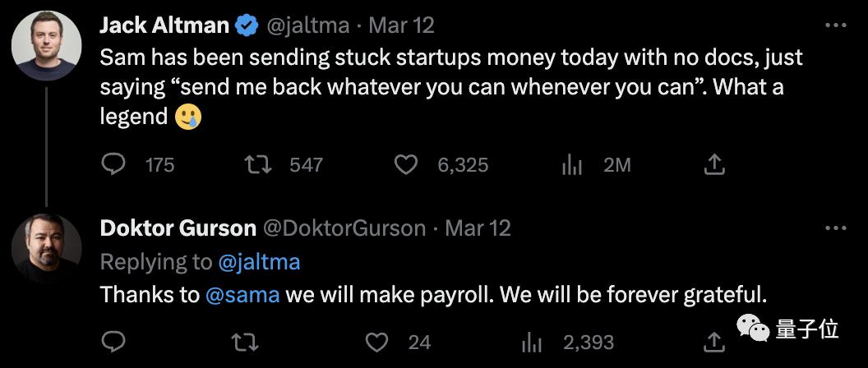The height and width of the screenshot is (368, 868).
Task: Click Jack Altman's blue verified badge
Action: [x=246, y=25]
